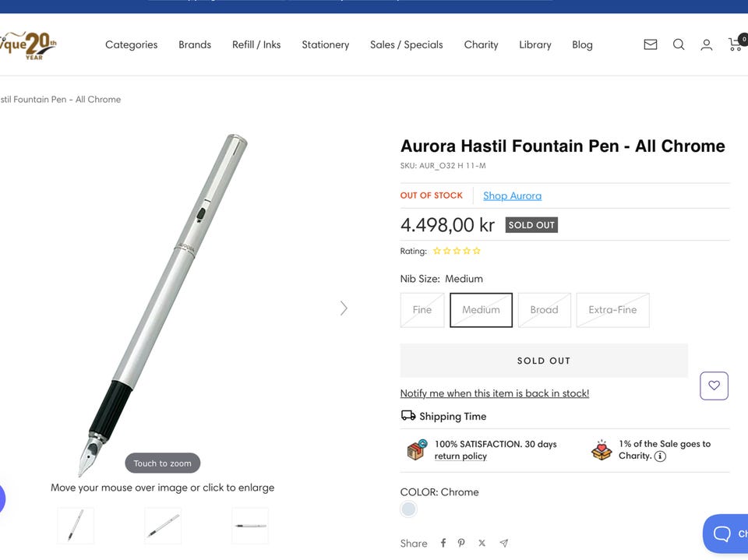The height and width of the screenshot is (560, 748).
Task: Open the Sales / Specials menu
Action: click(407, 44)
